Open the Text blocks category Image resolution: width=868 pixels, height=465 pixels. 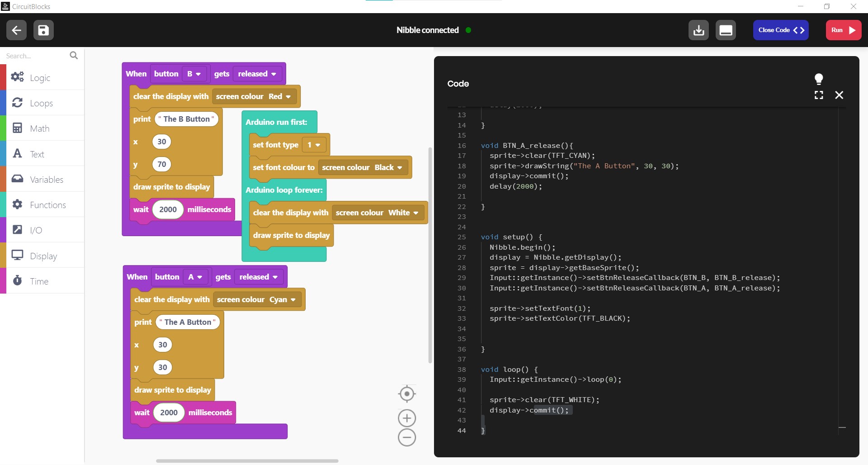click(x=42, y=154)
